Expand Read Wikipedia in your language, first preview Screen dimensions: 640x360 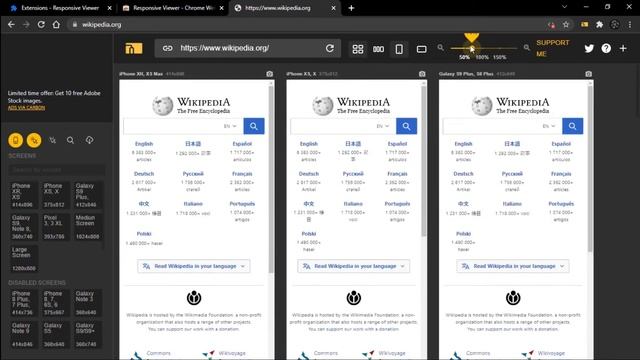194,266
